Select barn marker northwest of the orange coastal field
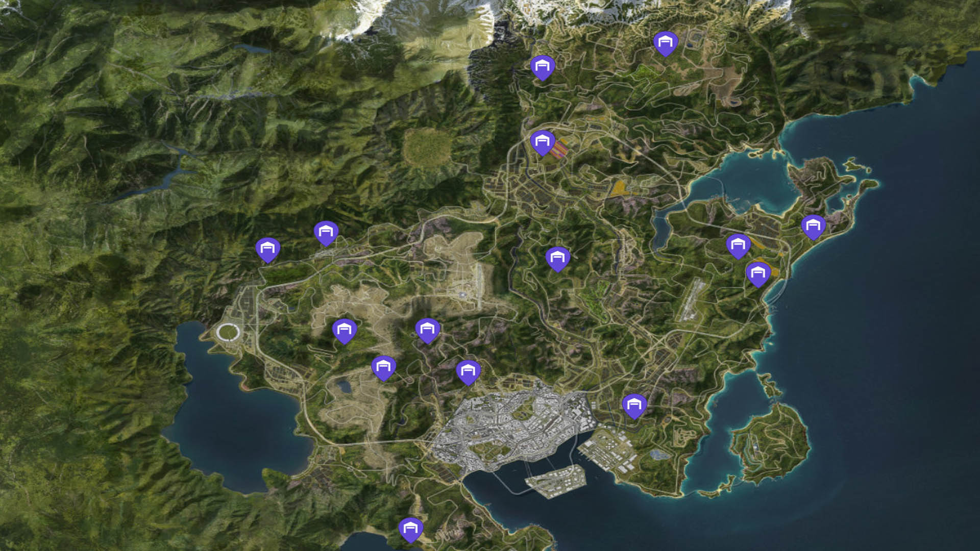 (x=739, y=246)
